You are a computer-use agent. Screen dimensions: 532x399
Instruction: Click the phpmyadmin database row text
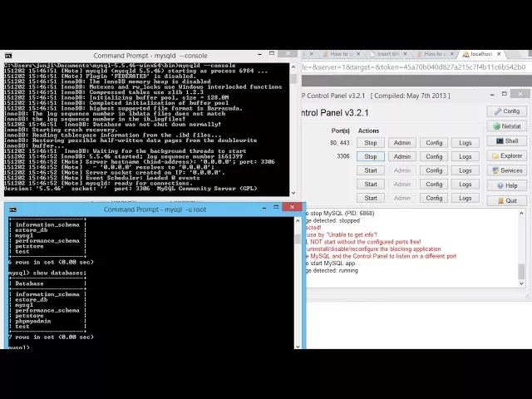(x=33, y=321)
